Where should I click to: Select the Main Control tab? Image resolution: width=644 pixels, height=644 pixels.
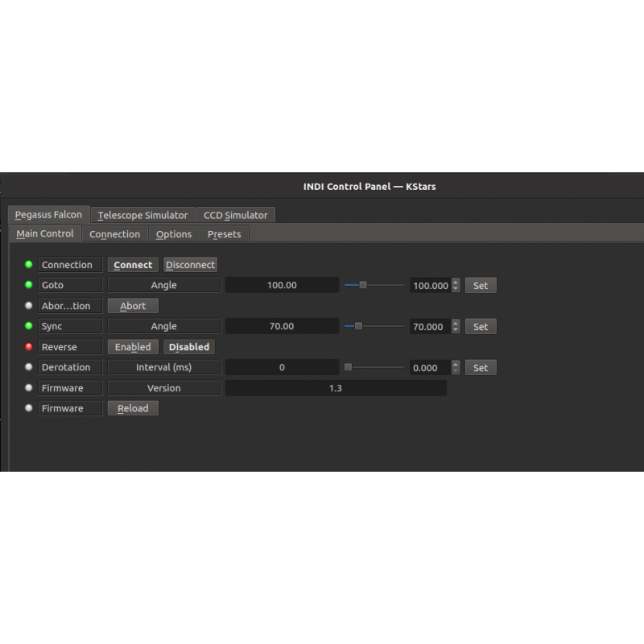45,234
